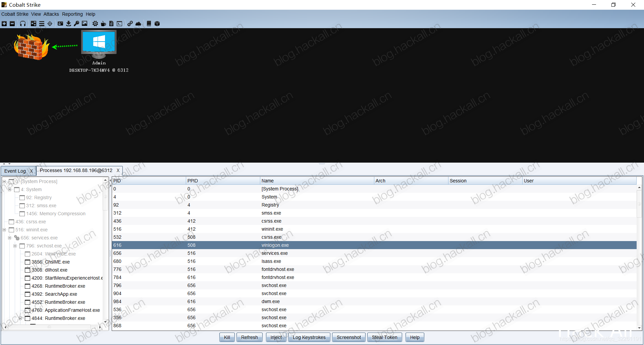This screenshot has height=345, width=644.
Task: Sort by the User column header
Action: click(x=580, y=181)
